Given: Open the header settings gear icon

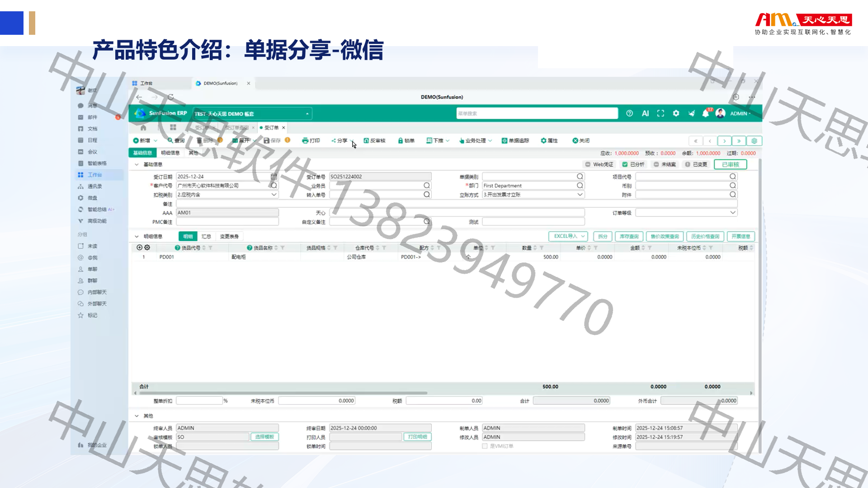Looking at the screenshot, I should click(676, 113).
